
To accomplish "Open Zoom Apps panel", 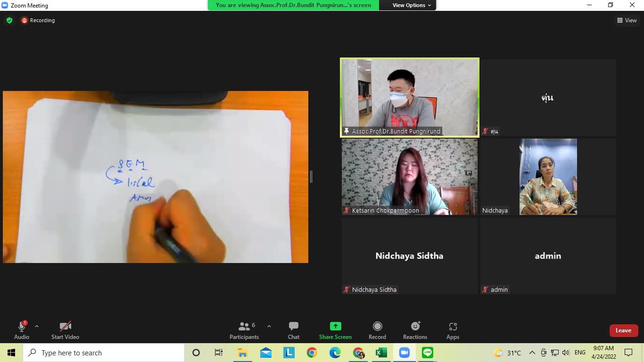I will click(453, 330).
